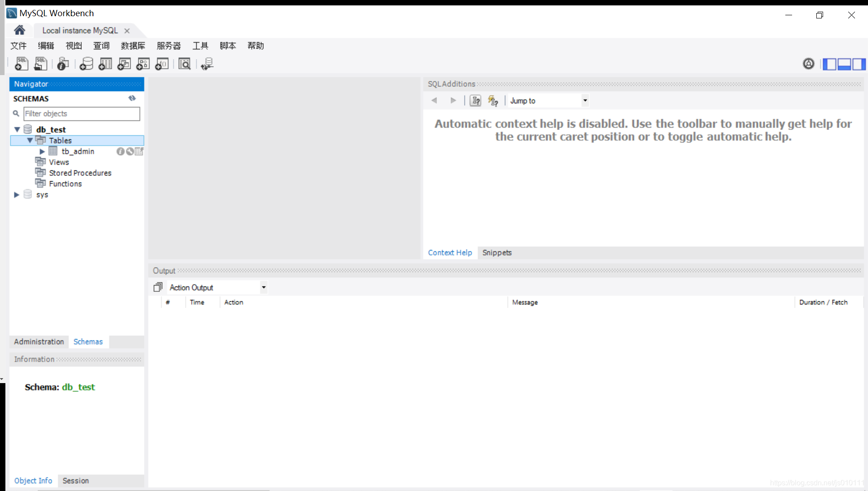Viewport: 868px width, 491px height.
Task: Click the Time column header
Action: (197, 302)
